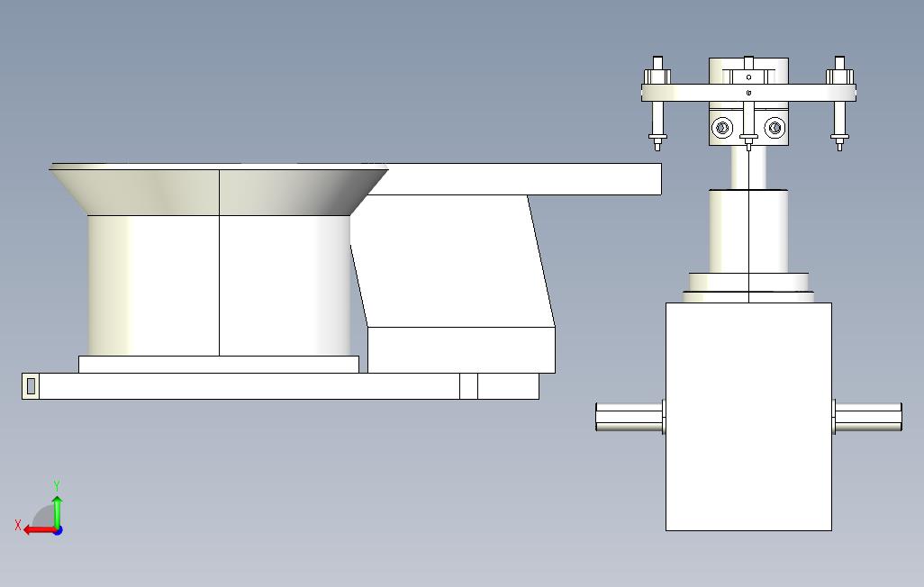Click the red X axis arrow of the triad
924x587 pixels.
tap(39, 530)
